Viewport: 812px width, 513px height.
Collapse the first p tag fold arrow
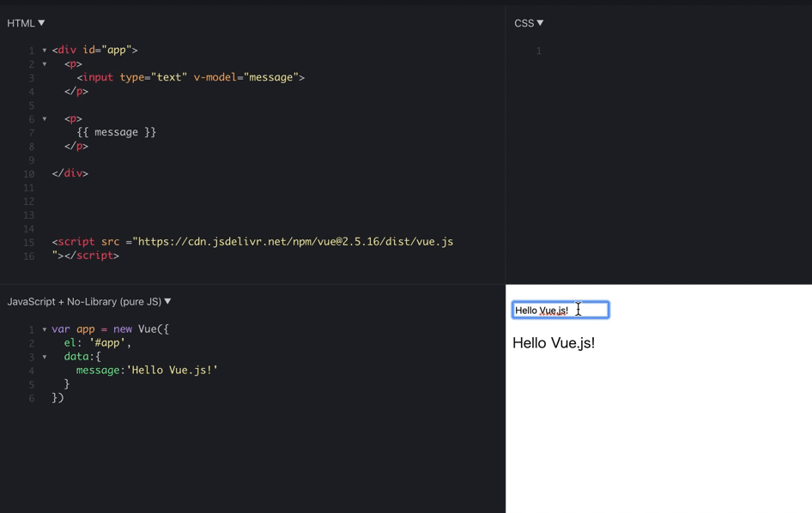point(45,64)
